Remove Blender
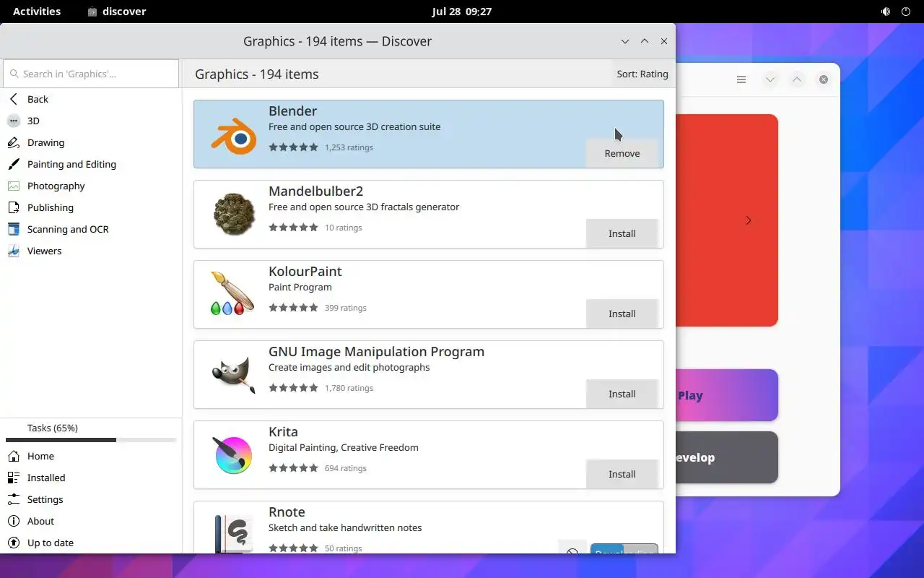This screenshot has height=578, width=924. tap(622, 153)
